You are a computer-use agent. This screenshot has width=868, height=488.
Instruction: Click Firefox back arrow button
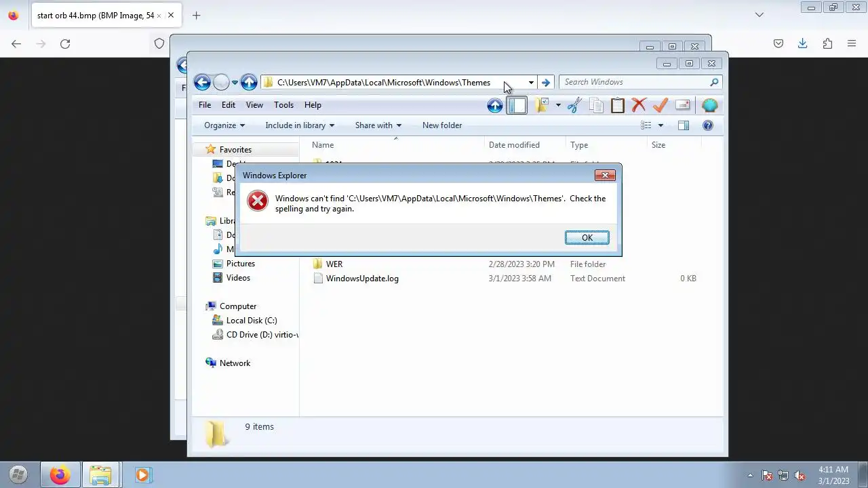pyautogui.click(x=16, y=43)
